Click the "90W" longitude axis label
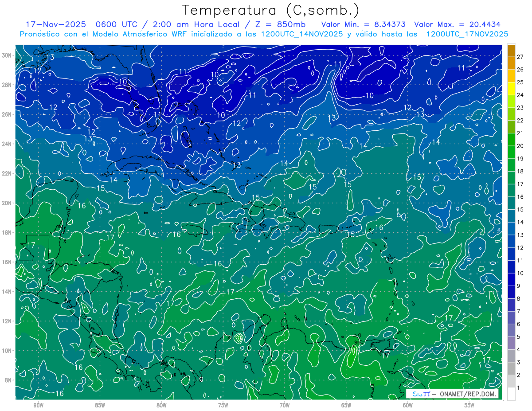 [x=39, y=406]
